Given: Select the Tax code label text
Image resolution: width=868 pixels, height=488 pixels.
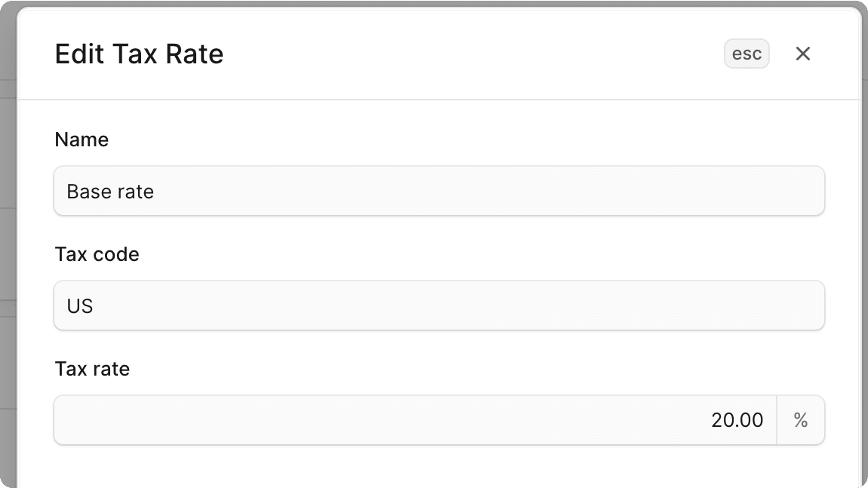Looking at the screenshot, I should pyautogui.click(x=97, y=254).
